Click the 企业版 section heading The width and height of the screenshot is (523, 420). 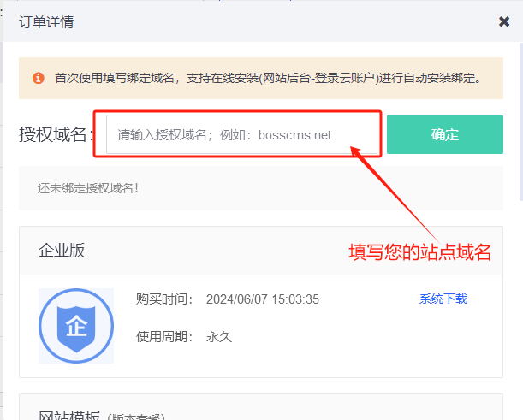[62, 251]
